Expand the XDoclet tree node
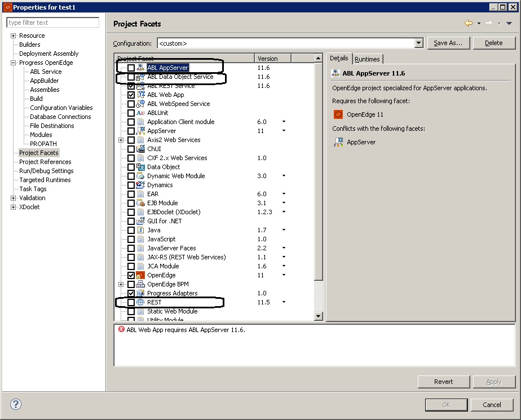 tap(14, 207)
